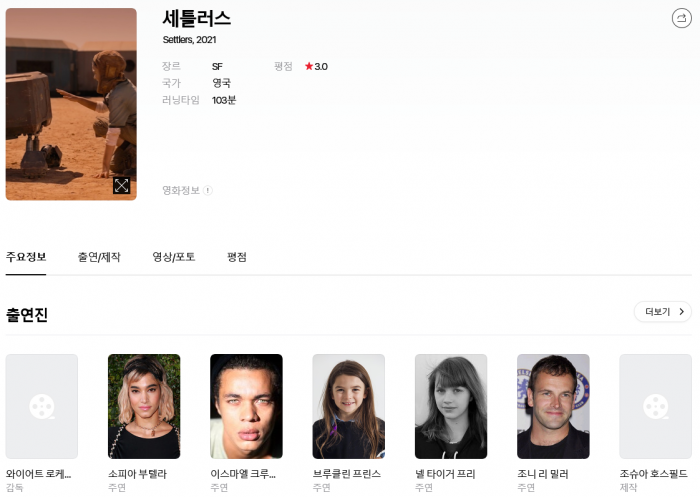The image size is (700, 497).
Task: Click the genre value SF
Action: (217, 67)
